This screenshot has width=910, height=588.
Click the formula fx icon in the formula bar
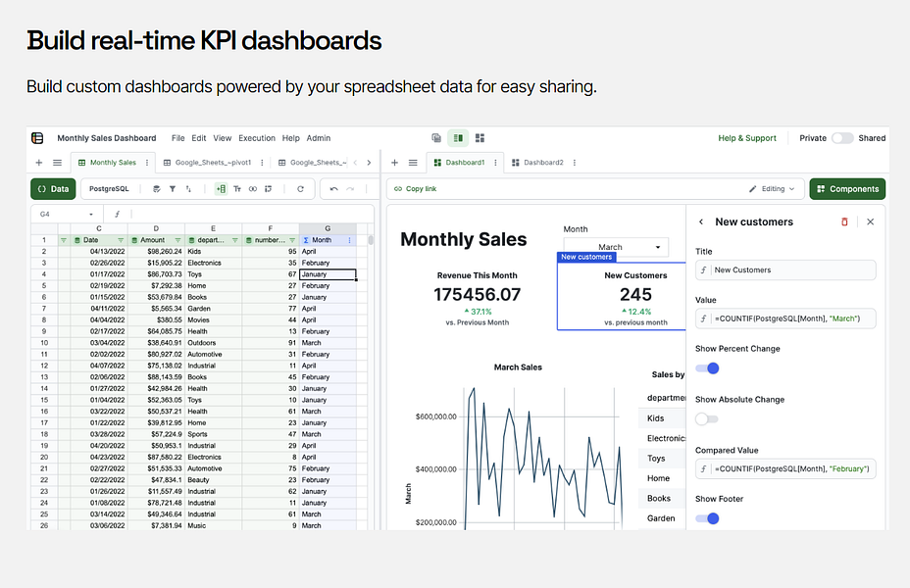pos(118,214)
